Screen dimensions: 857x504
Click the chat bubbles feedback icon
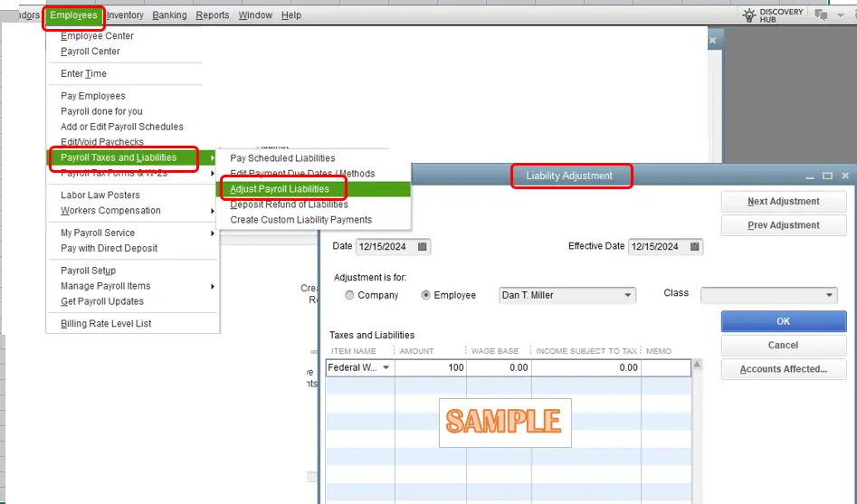click(821, 14)
